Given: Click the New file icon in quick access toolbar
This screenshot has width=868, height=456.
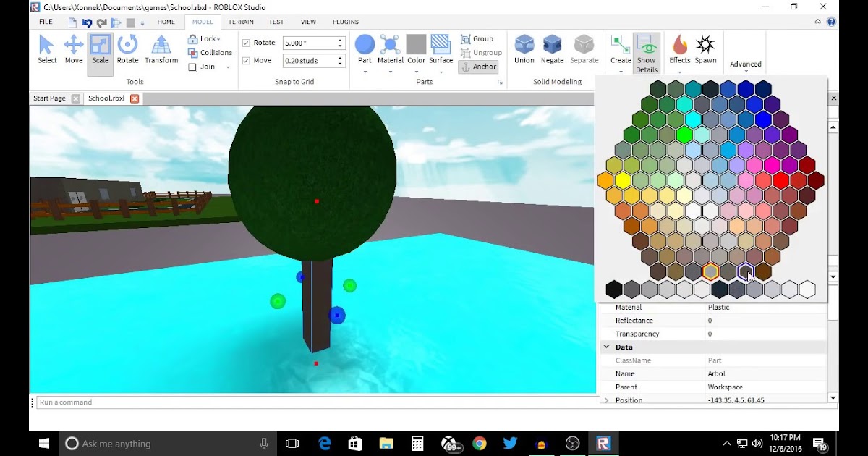Looking at the screenshot, I should [x=72, y=22].
